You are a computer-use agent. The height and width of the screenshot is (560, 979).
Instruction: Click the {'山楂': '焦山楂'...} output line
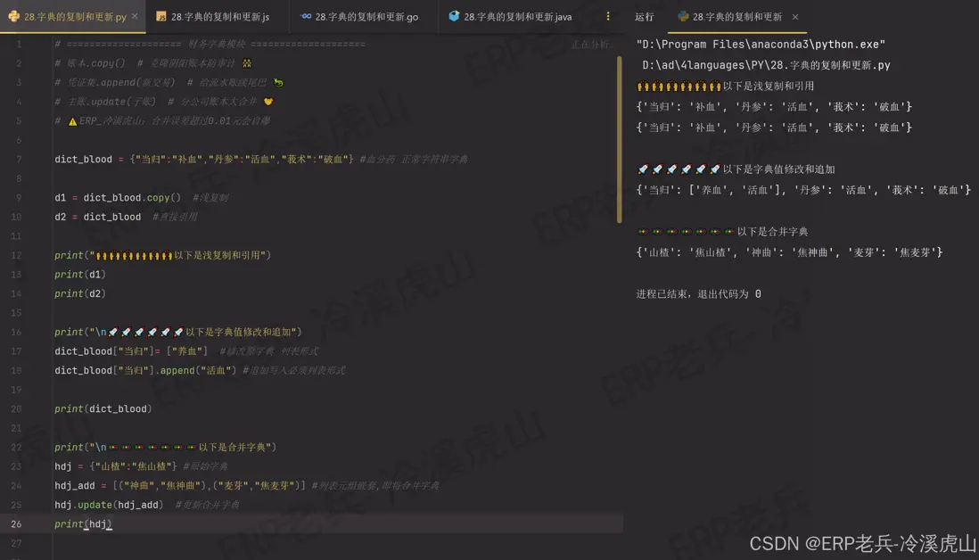(789, 252)
